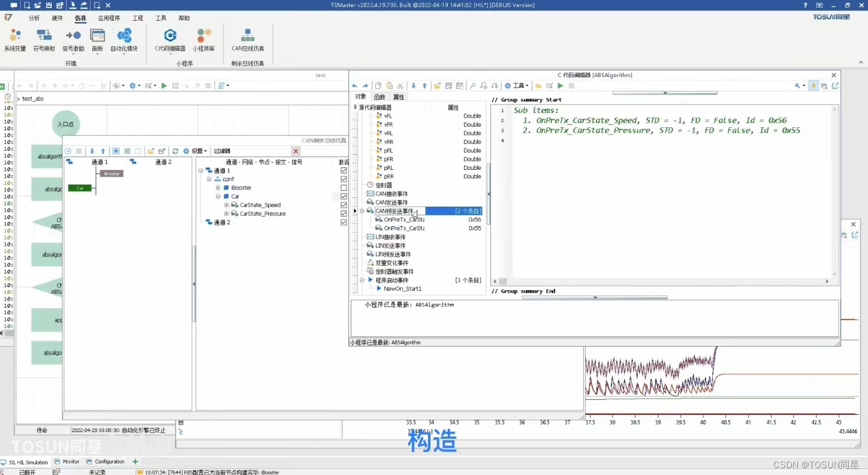Toggle the 通道 1 activation checkbox
The width and height of the screenshot is (868, 475).
[x=343, y=170]
